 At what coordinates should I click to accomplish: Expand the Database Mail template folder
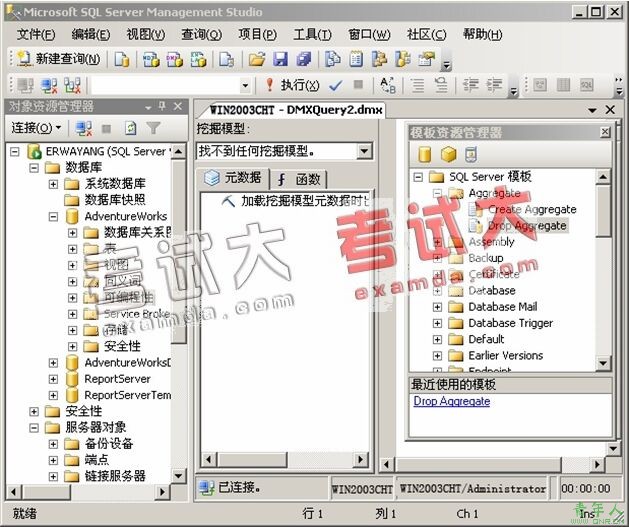pyautogui.click(x=437, y=307)
